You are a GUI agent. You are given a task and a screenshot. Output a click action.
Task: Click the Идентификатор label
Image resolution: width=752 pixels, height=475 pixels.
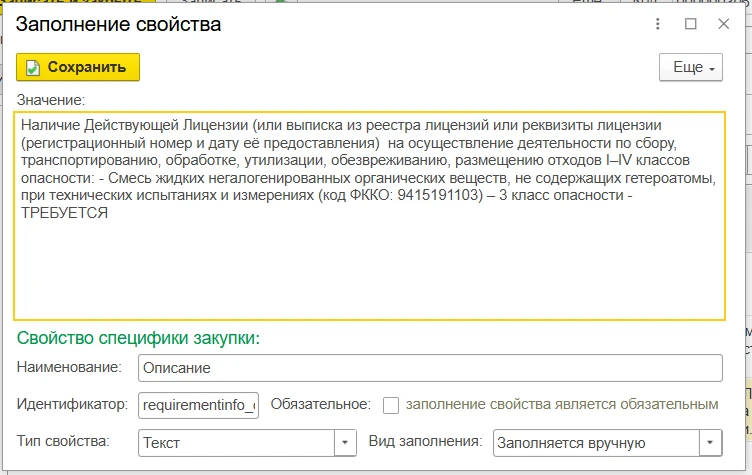tap(72, 404)
